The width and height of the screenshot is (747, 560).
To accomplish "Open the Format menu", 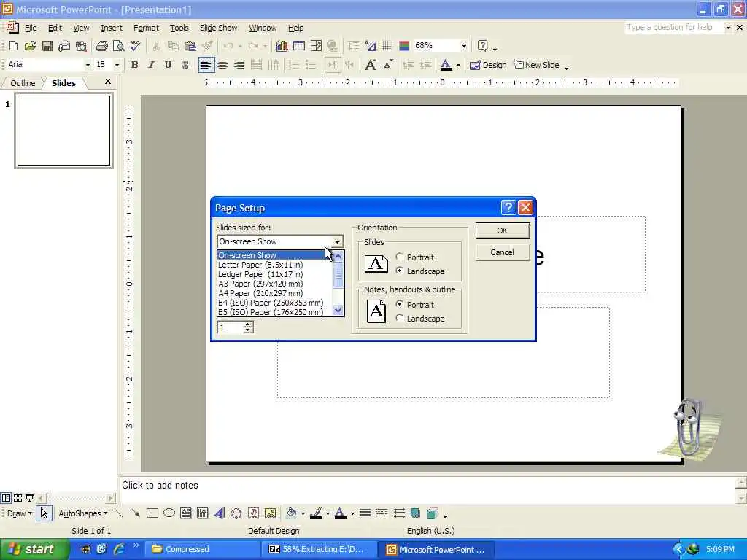I will [146, 28].
